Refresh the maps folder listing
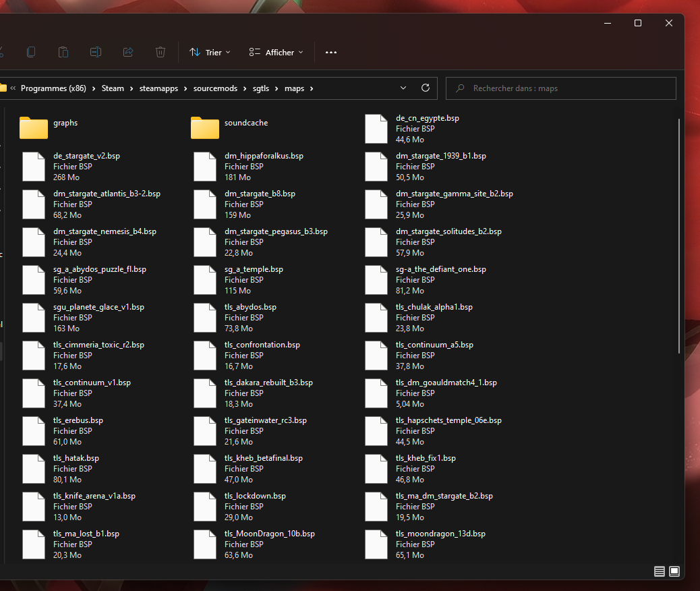 tap(426, 88)
